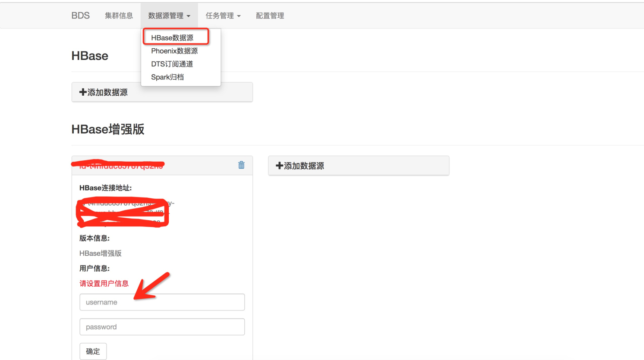Select Phoenix数据源 menu entry

(x=174, y=51)
